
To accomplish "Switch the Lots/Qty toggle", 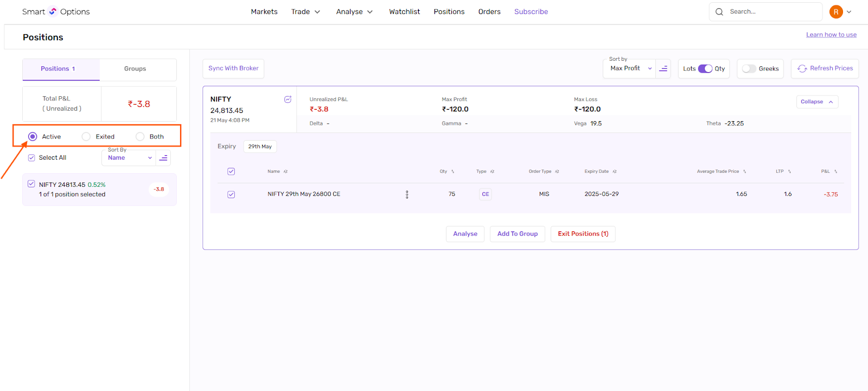I will 705,68.
